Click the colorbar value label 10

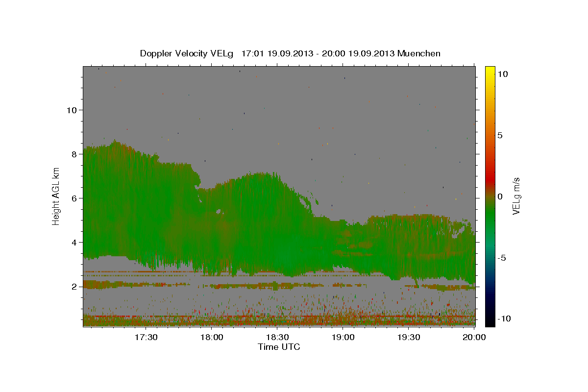502,74
